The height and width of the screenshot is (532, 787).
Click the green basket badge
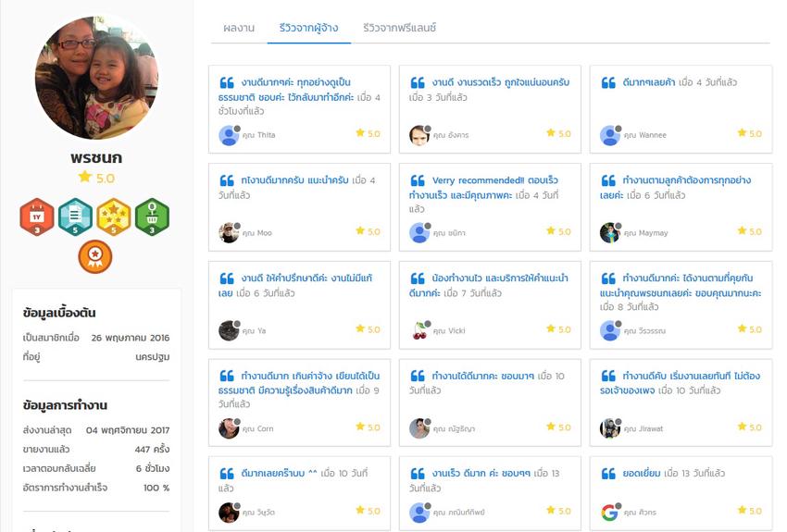152,217
